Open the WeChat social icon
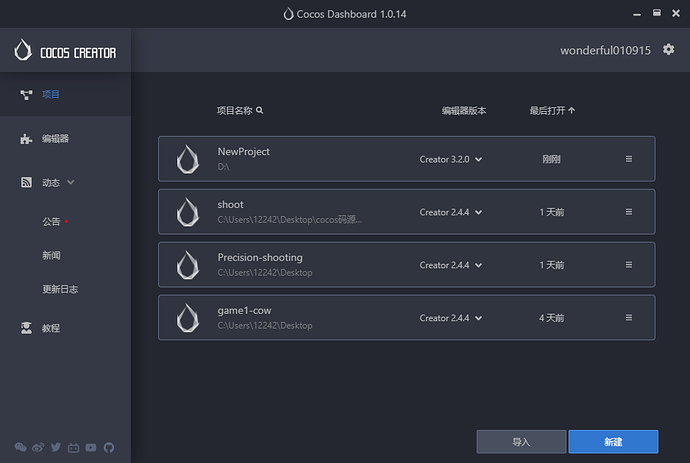 pyautogui.click(x=21, y=447)
